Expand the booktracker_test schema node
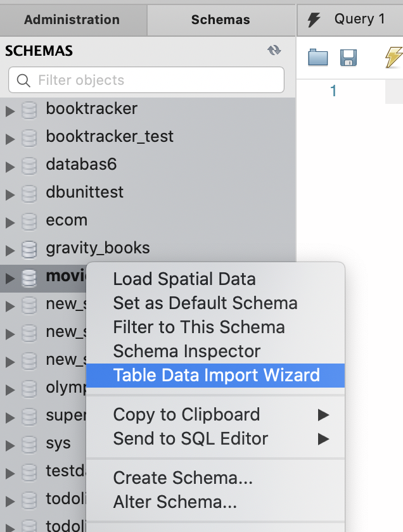The image size is (403, 532). 10,139
